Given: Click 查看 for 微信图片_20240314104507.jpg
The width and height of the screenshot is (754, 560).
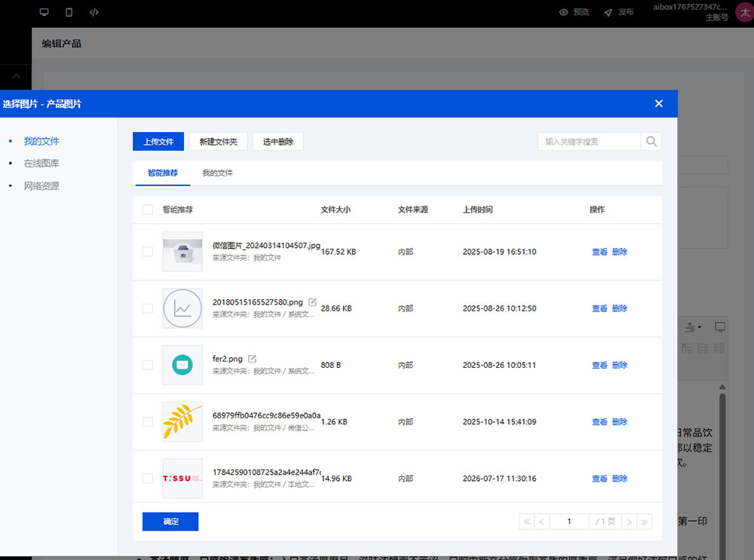Looking at the screenshot, I should pyautogui.click(x=599, y=252).
